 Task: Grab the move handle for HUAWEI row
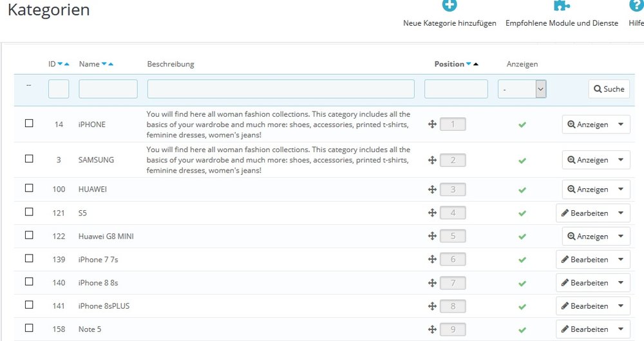pyautogui.click(x=432, y=190)
